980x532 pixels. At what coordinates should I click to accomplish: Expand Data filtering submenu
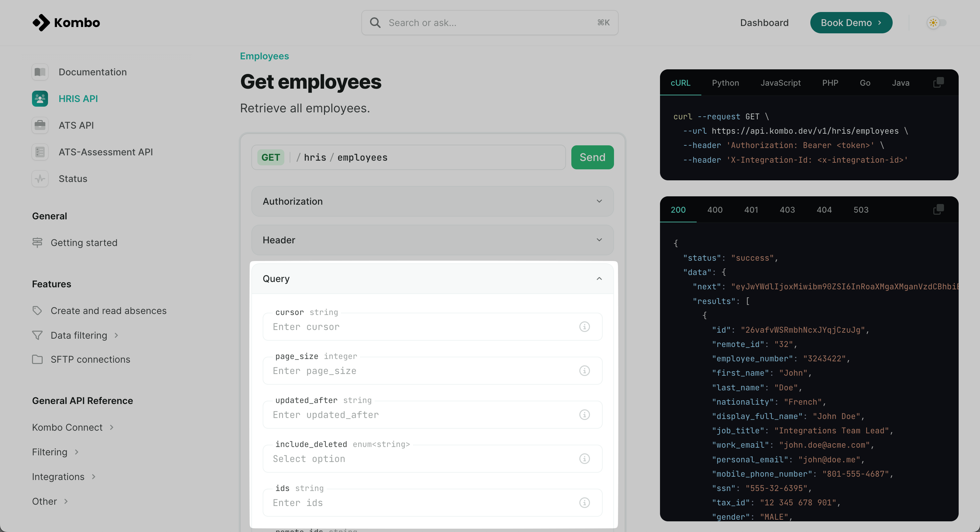pyautogui.click(x=116, y=335)
